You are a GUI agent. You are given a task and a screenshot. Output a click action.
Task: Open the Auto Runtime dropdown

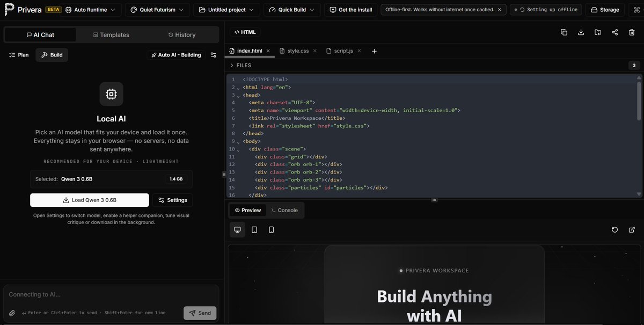click(90, 10)
